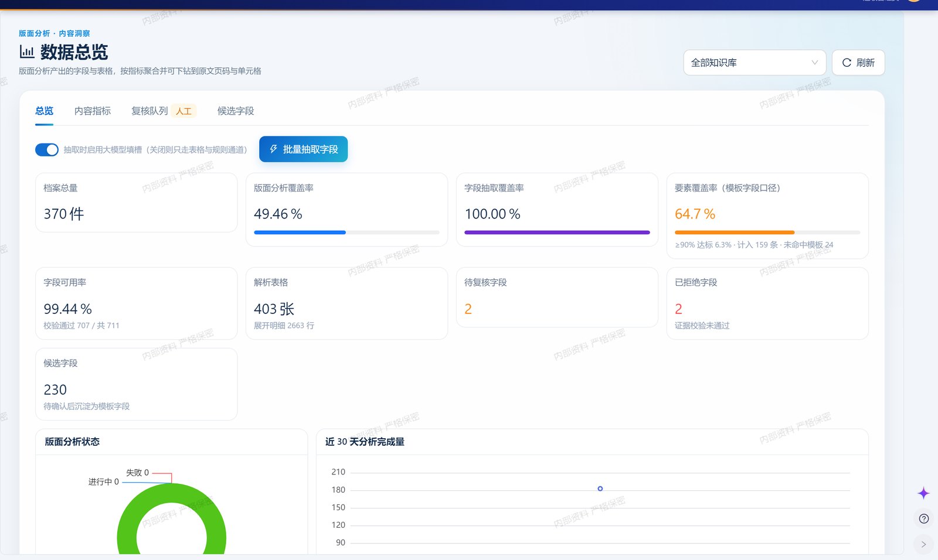Click 校验通过 707 / 共 711 text
Image resolution: width=938 pixels, height=560 pixels.
click(81, 326)
